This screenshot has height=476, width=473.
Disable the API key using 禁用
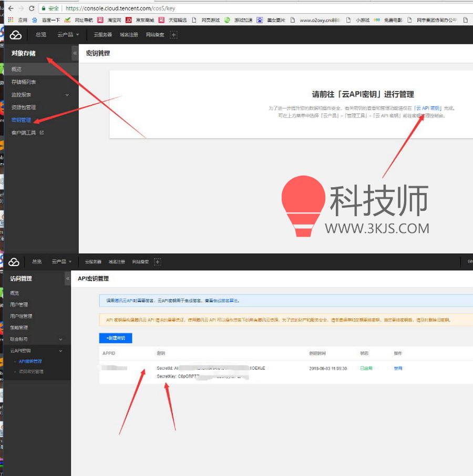(398, 368)
